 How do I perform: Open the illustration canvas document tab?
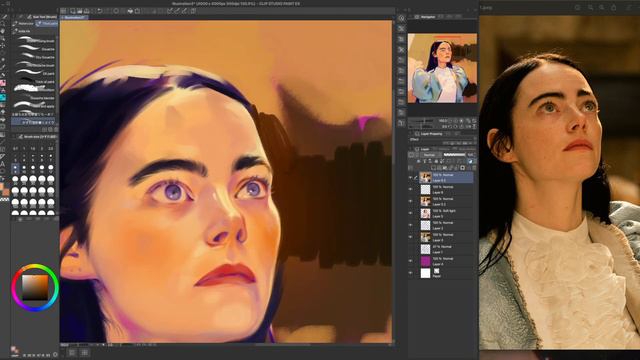(74, 18)
